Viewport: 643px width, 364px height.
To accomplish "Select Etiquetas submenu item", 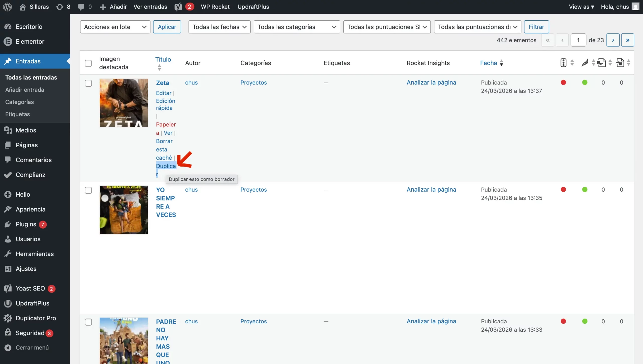I will [x=18, y=114].
